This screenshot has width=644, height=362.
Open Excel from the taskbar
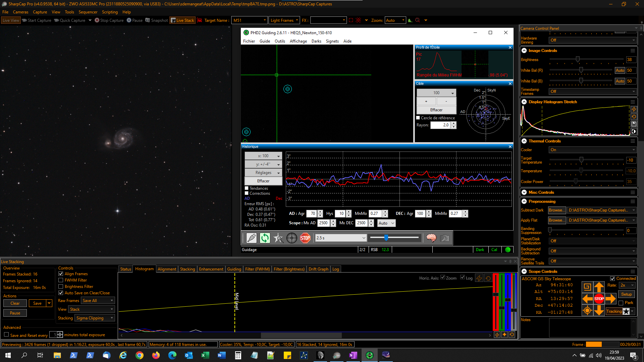pyautogui.click(x=205, y=355)
